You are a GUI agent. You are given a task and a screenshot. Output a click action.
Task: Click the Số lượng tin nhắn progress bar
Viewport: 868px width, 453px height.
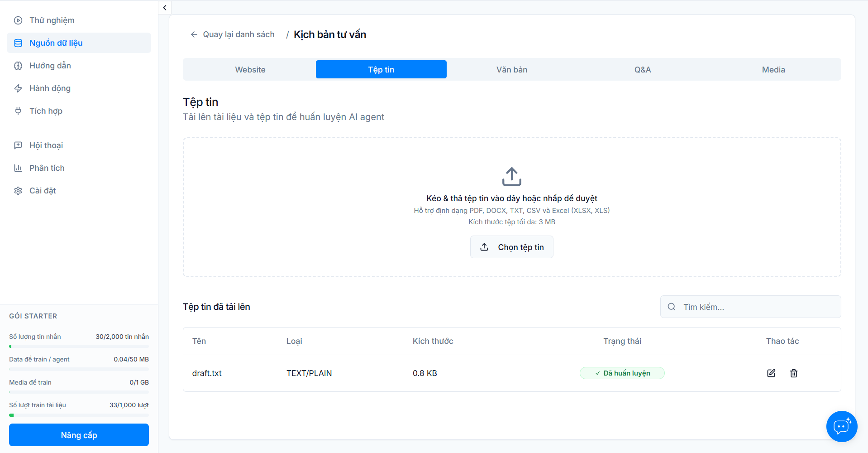click(x=79, y=347)
